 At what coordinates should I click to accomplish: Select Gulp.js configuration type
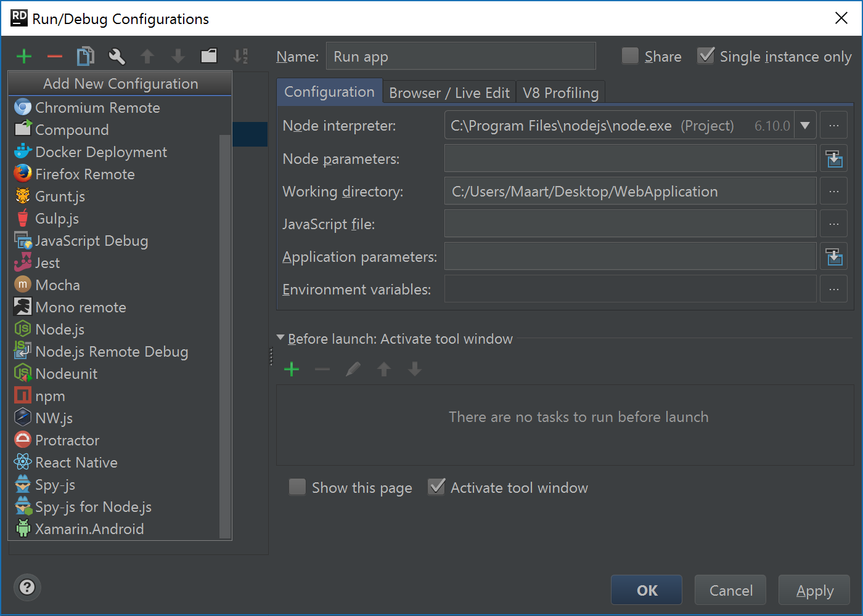pos(114,219)
